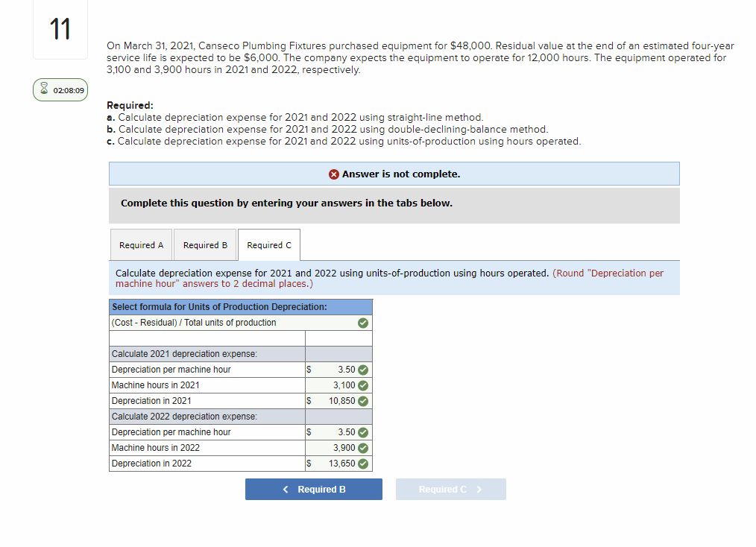This screenshot has width=756, height=547.
Task: Click the 2022 depreciation per hour field 3.50
Action: [338, 432]
